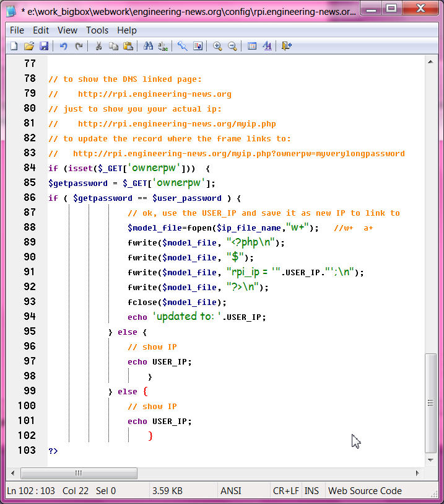The image size is (444, 504).
Task: Click the Cut scissors icon
Action: click(98, 46)
